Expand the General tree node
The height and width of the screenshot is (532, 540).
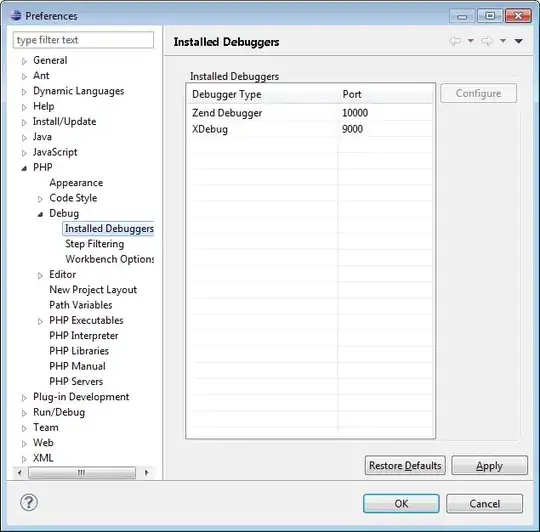pyautogui.click(x=24, y=61)
